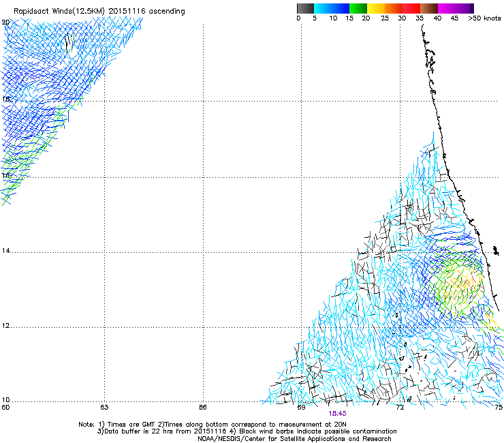Screen dimensions: 504x443
Task: Click the longitude '60' axis label
Action: (x=5, y=408)
